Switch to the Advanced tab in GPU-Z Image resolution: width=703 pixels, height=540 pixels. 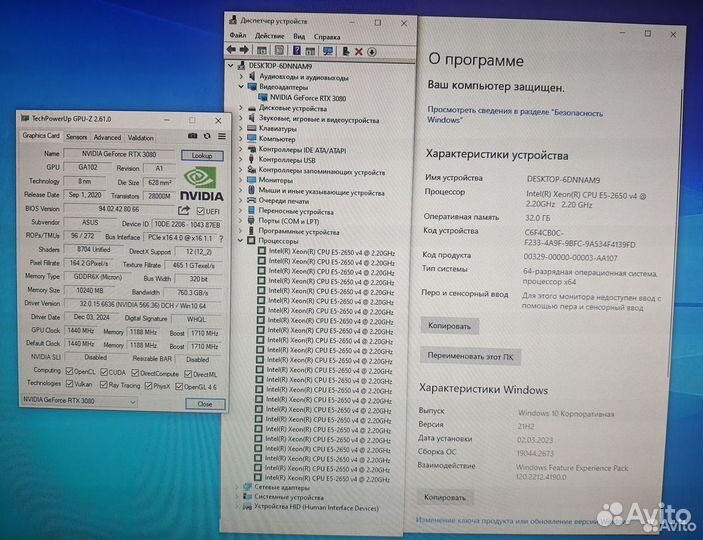[x=107, y=137]
